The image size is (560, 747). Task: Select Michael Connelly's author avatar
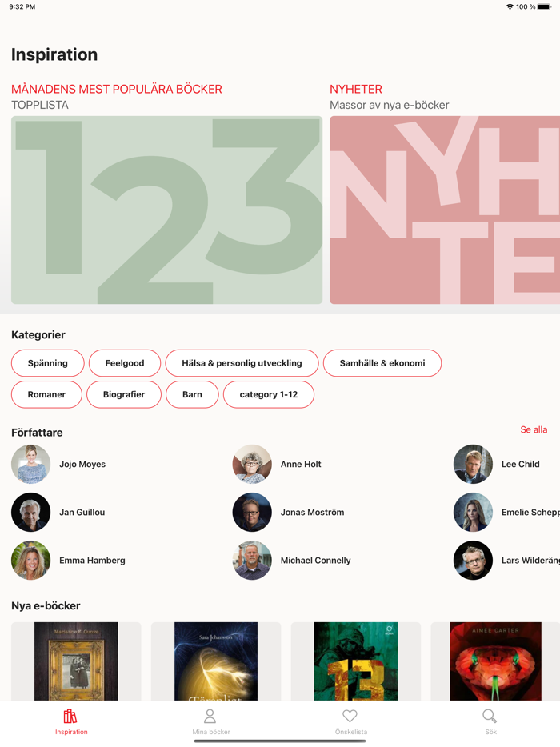[252, 560]
